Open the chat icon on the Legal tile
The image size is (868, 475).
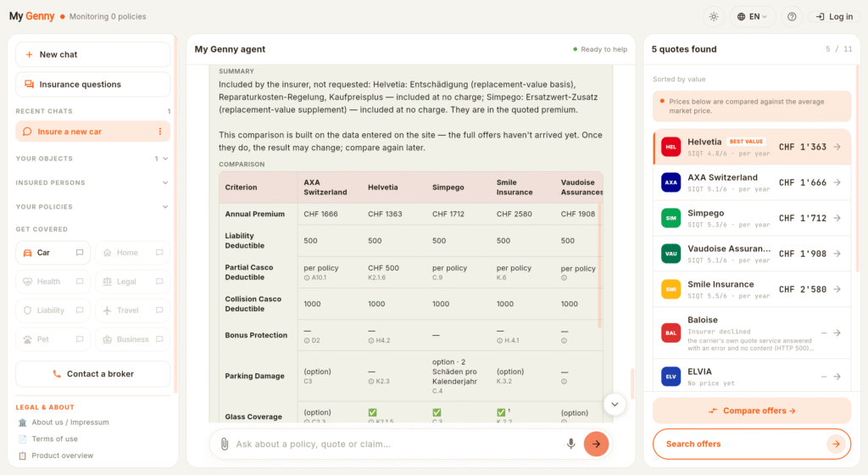(159, 282)
